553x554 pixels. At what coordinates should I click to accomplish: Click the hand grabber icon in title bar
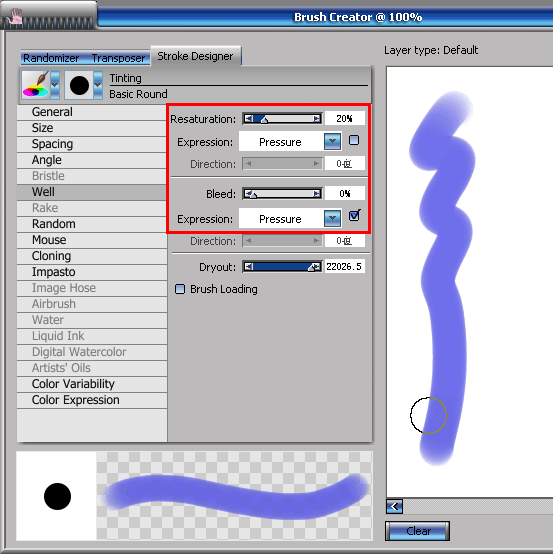(x=15, y=17)
